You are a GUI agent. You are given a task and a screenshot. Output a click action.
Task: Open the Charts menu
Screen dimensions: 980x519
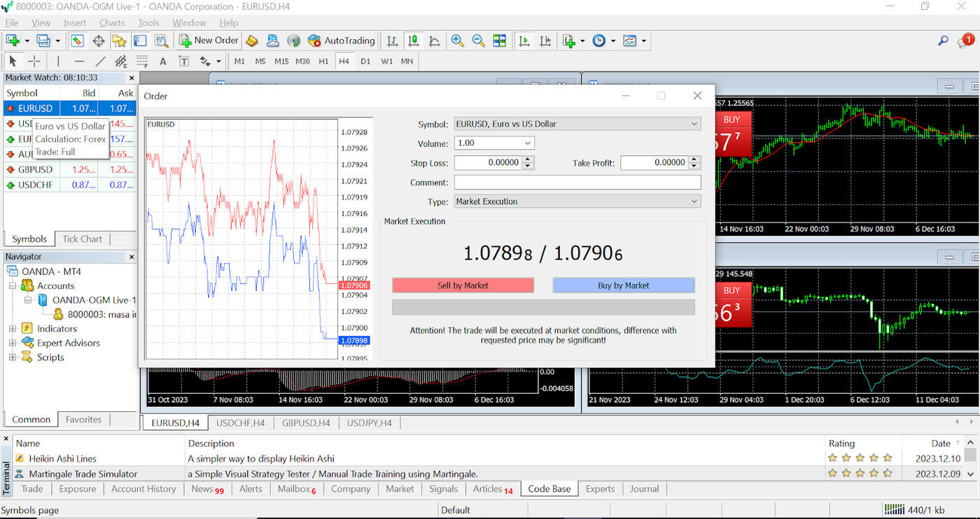point(112,23)
